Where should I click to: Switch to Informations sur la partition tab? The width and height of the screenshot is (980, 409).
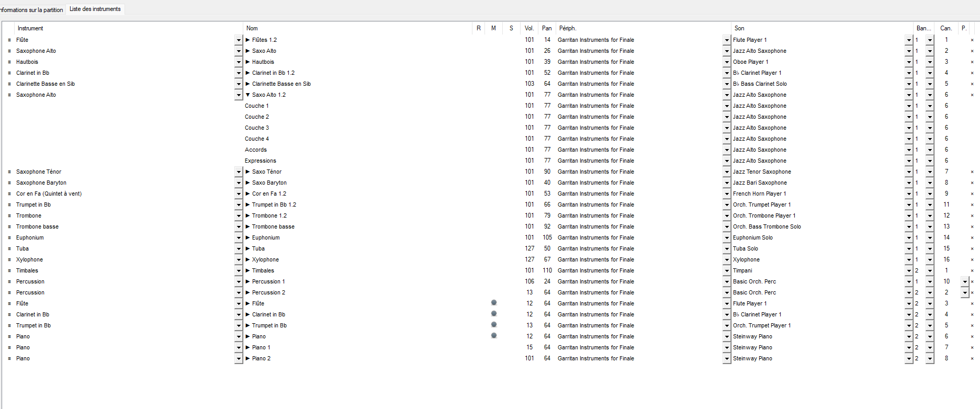(31, 10)
